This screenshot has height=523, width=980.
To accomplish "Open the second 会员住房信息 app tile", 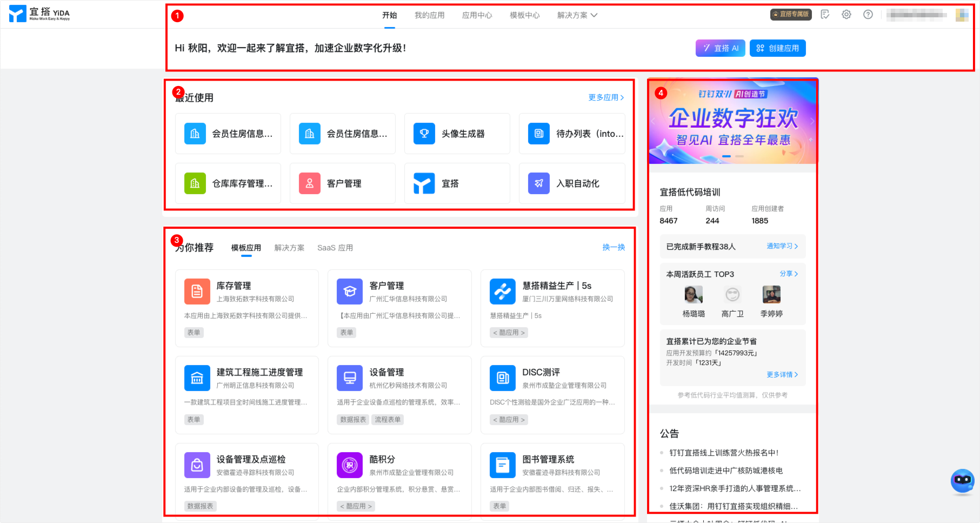I will [x=343, y=134].
